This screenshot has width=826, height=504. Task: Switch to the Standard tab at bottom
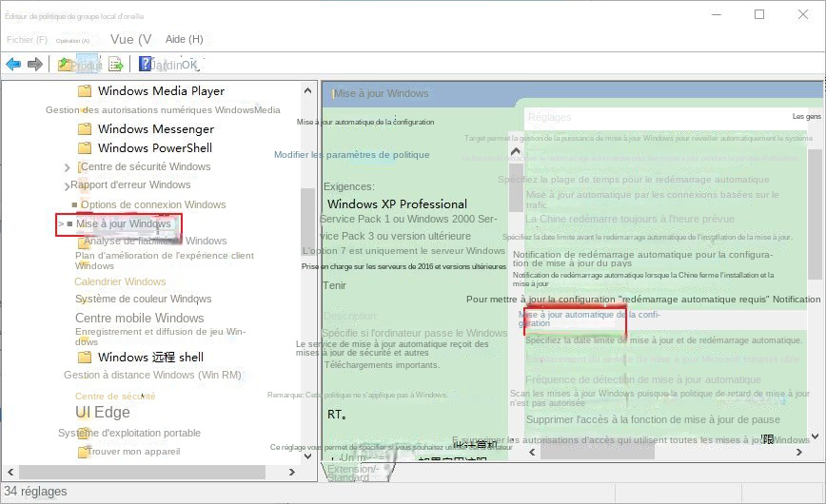348,477
